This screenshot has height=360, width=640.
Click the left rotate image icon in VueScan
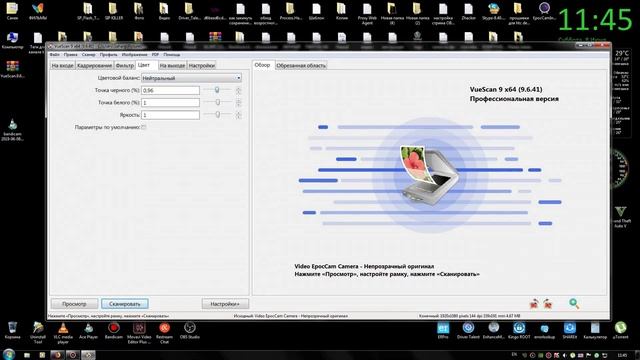[x=534, y=304]
